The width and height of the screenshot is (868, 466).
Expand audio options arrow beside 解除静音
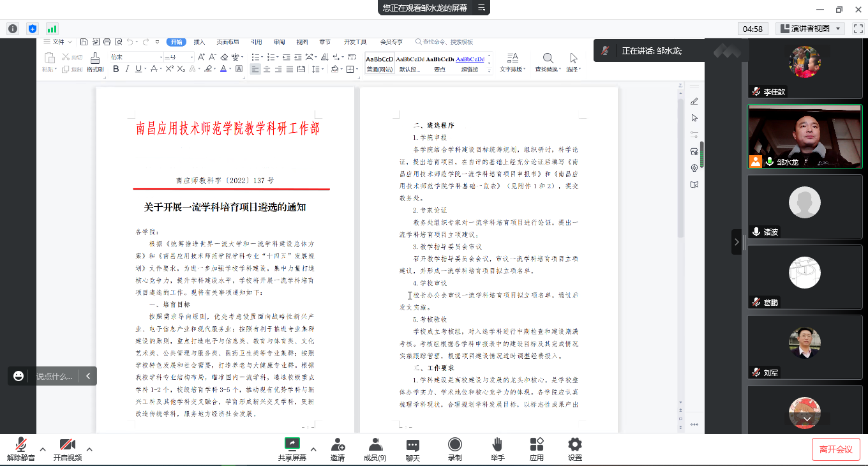43,449
